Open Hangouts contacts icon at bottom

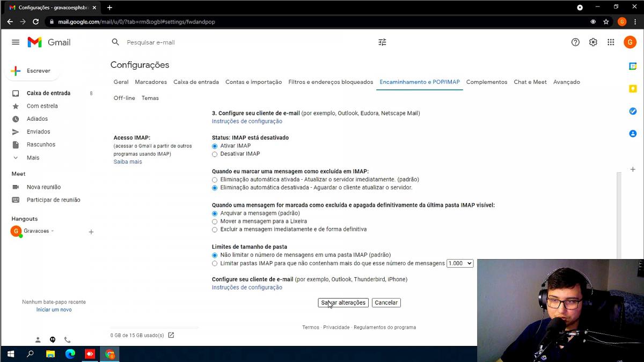click(x=38, y=339)
